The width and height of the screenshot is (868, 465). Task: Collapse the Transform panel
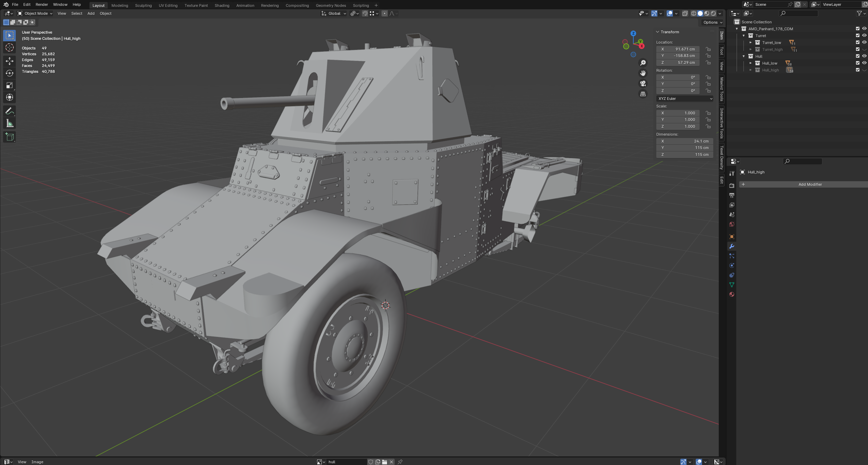tap(658, 32)
